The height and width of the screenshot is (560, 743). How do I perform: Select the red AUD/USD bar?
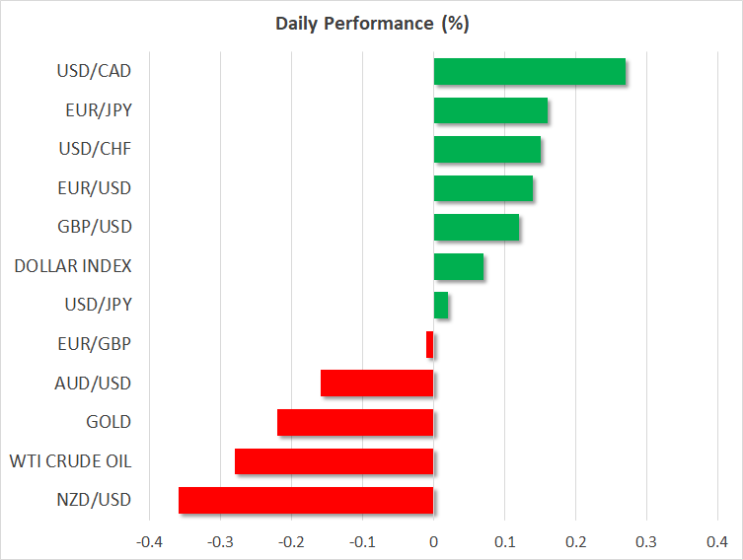377,384
